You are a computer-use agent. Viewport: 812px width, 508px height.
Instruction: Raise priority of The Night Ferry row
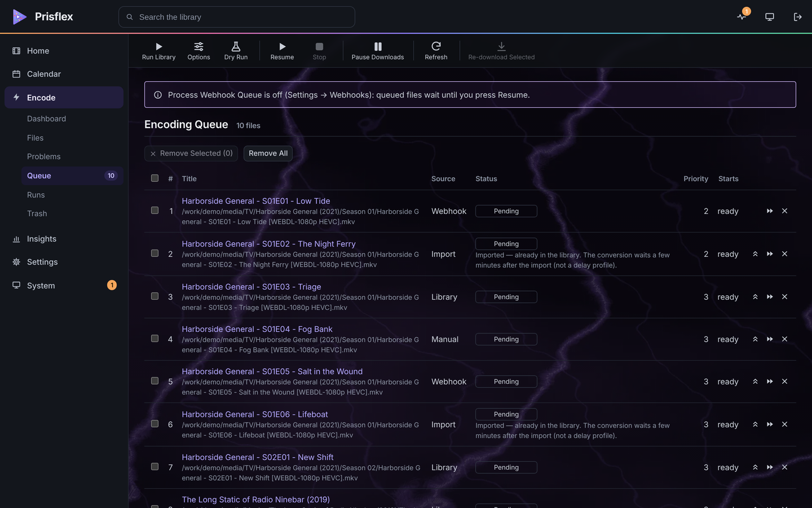tap(755, 254)
